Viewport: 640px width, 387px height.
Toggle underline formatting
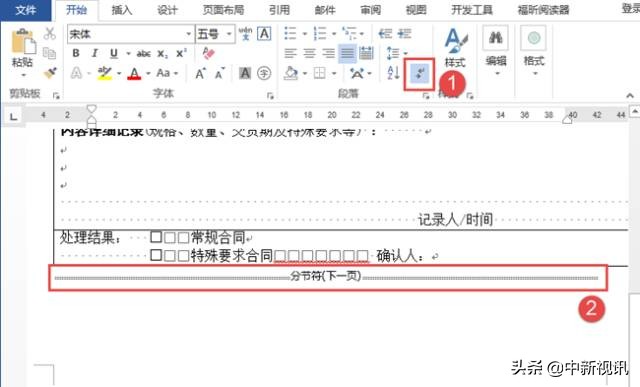114,53
